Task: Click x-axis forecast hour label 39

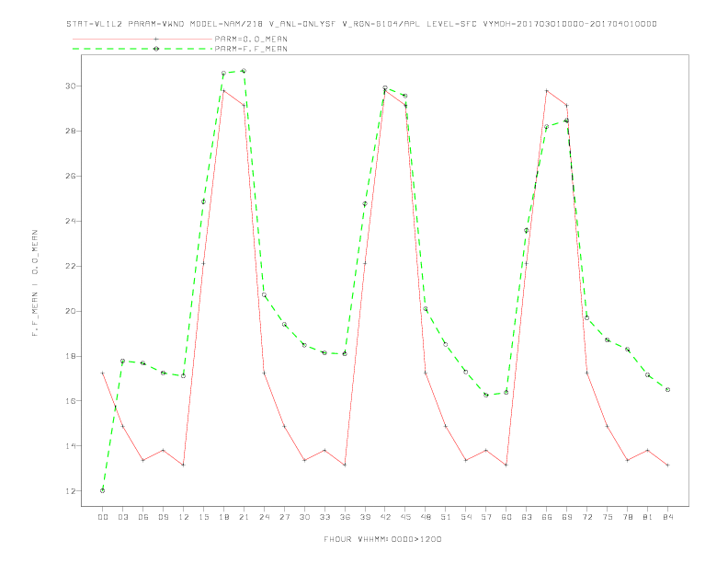Action: pos(365,517)
